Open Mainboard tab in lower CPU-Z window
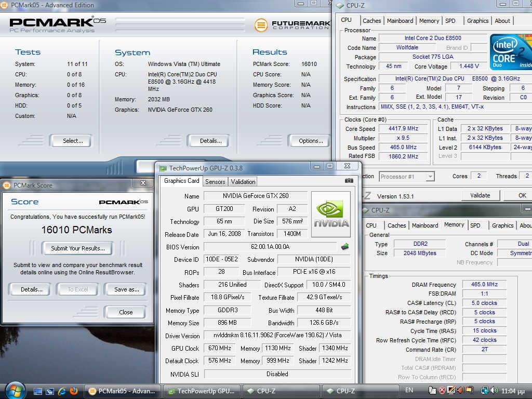 (x=425, y=225)
